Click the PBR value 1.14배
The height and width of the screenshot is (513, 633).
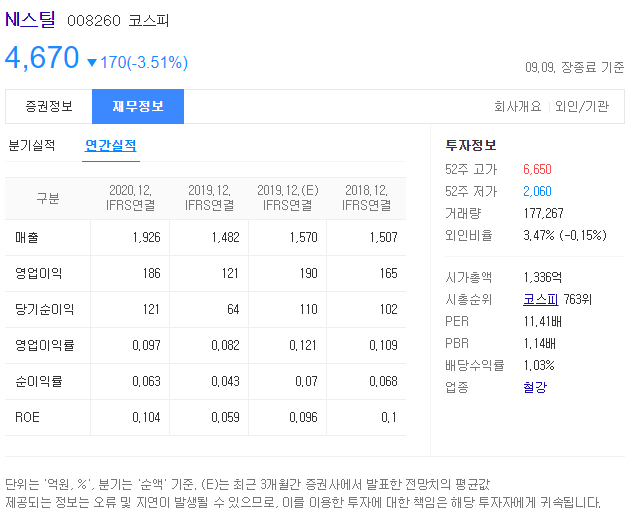click(540, 343)
